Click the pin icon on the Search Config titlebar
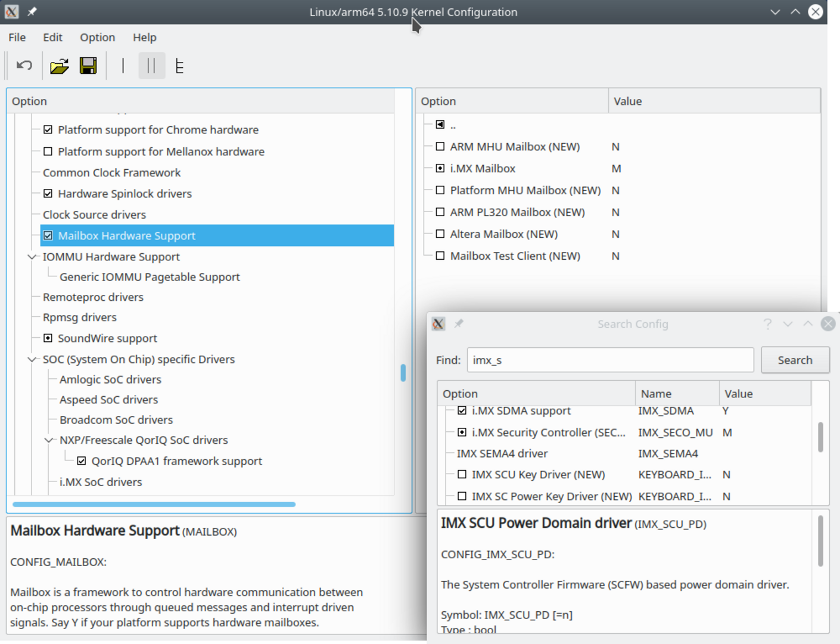Viewport: 840px width, 644px height. [459, 323]
